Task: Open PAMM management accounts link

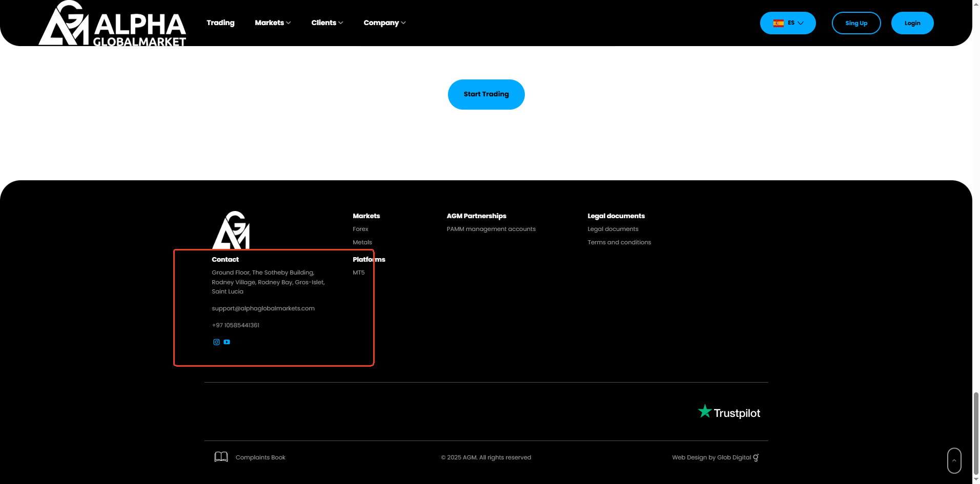Action: click(491, 229)
